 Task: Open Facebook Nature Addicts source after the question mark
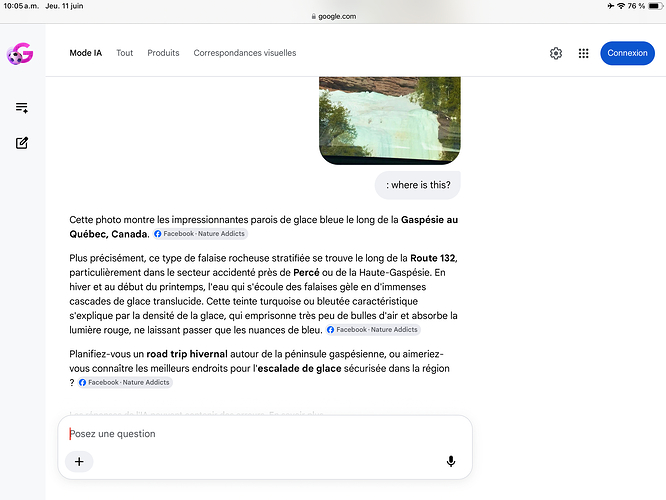coord(125,382)
